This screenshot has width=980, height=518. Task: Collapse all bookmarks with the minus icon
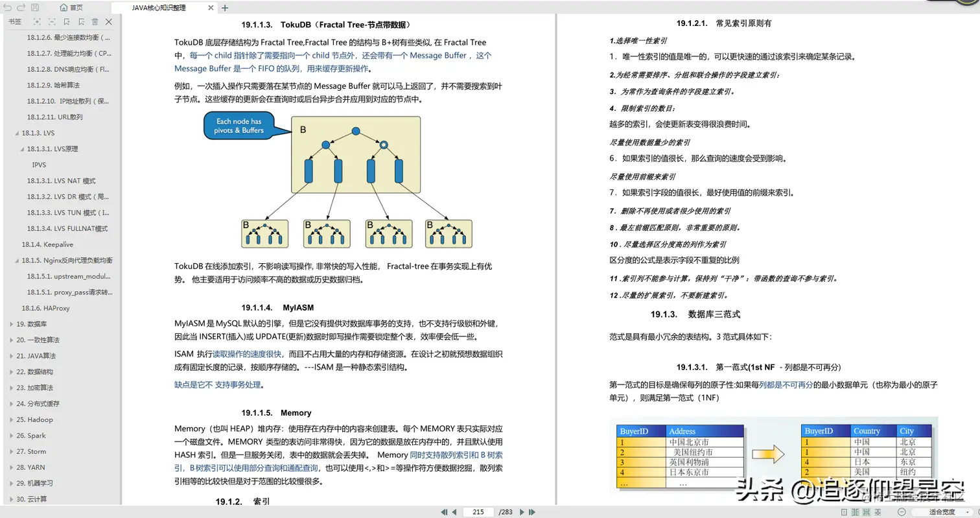[x=51, y=21]
